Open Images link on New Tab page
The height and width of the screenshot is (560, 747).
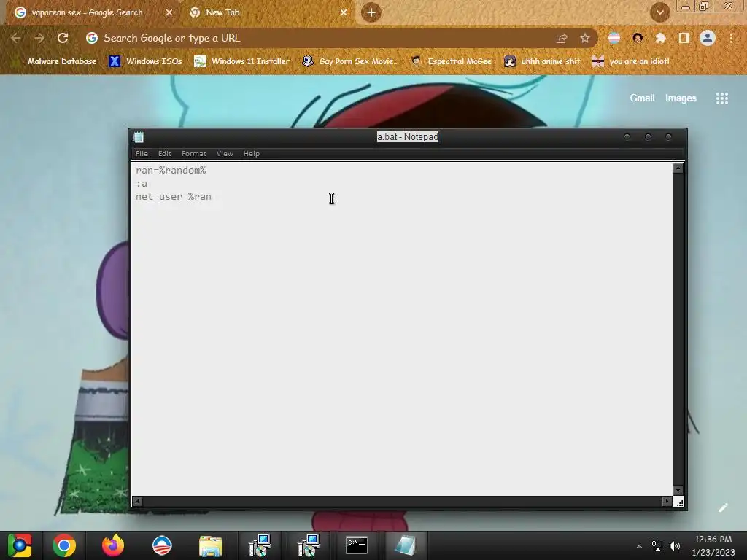click(x=681, y=98)
